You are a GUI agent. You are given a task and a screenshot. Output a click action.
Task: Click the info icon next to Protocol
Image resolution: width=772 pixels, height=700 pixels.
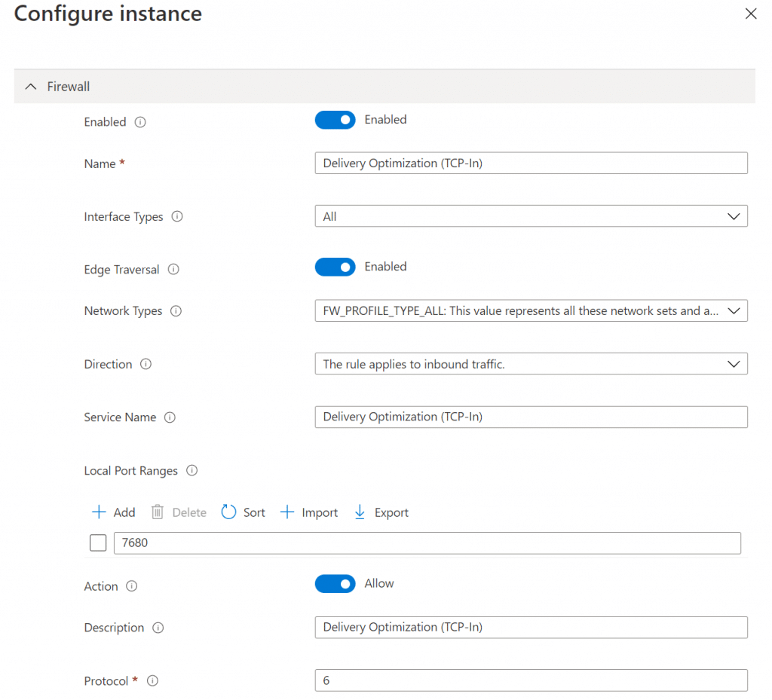pos(152,680)
